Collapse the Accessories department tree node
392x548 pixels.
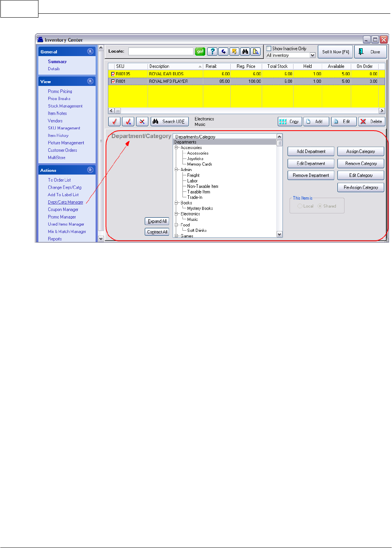[x=177, y=148]
